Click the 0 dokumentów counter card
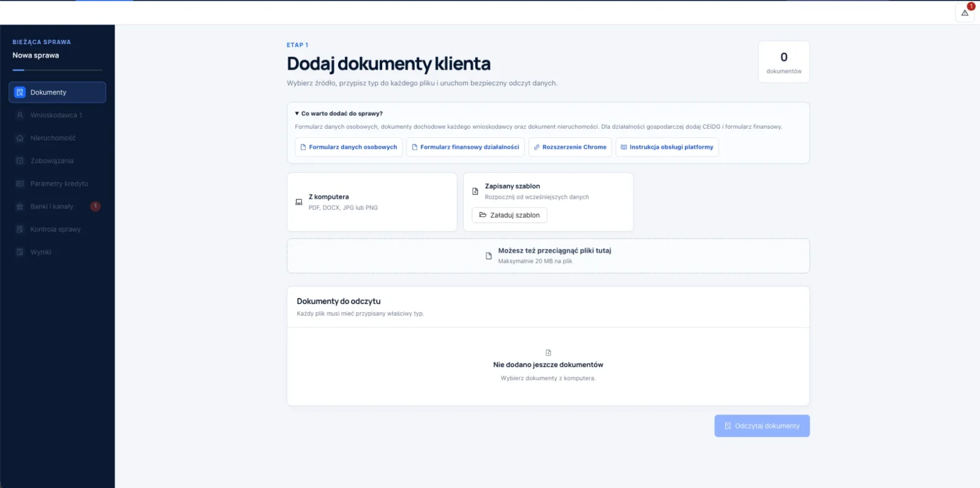The height and width of the screenshot is (488, 980). point(784,62)
